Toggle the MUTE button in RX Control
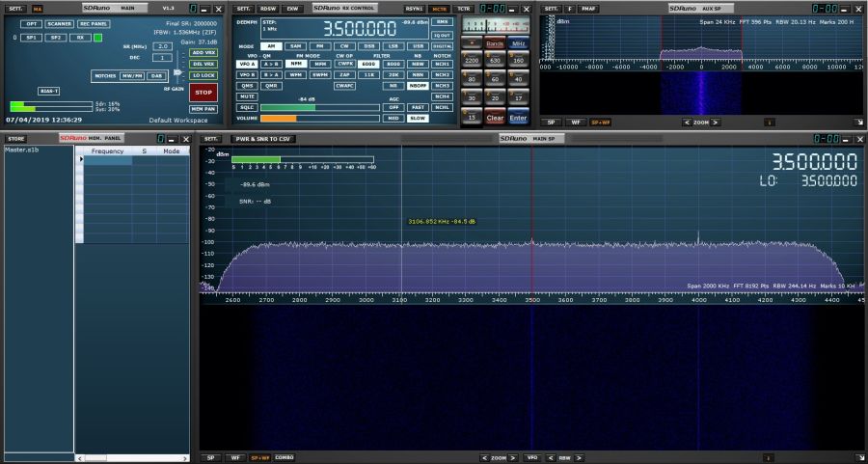This screenshot has height=464, width=868. 247,96
